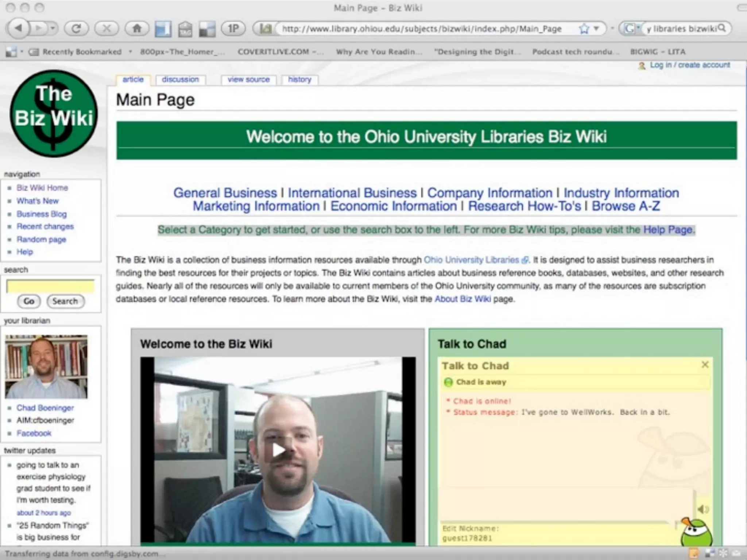Open the history dropdown next to the forward button
Viewport: 747px width, 560px height.
(x=53, y=28)
